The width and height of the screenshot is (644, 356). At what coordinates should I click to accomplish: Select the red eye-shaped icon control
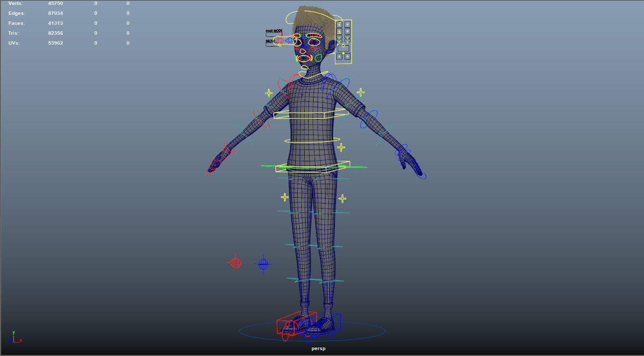pos(280,40)
